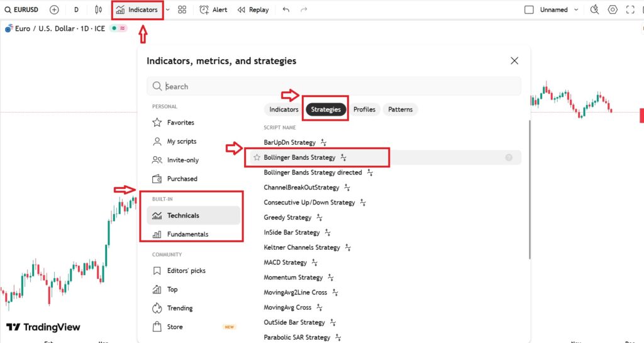This screenshot has height=343, width=644.
Task: Expand the chevron next to Indicators button
Action: [x=168, y=9]
